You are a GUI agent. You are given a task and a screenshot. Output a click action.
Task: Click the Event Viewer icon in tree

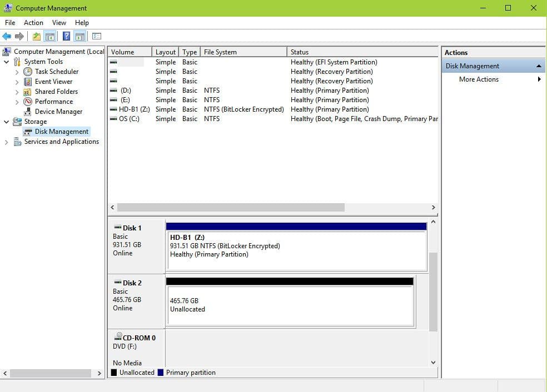coord(28,82)
